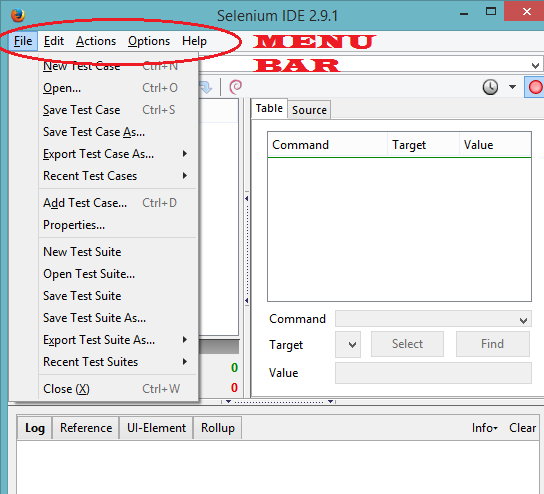This screenshot has height=494, width=544.
Task: Click the Select button
Action: coord(407,344)
